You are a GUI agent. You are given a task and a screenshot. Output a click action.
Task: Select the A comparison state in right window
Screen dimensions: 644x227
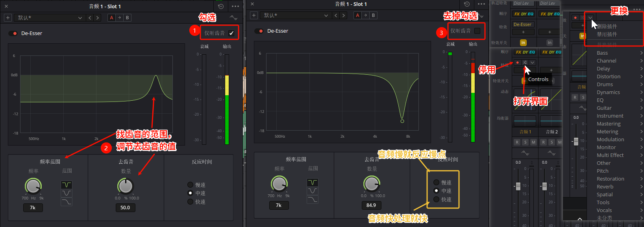pyautogui.click(x=357, y=15)
